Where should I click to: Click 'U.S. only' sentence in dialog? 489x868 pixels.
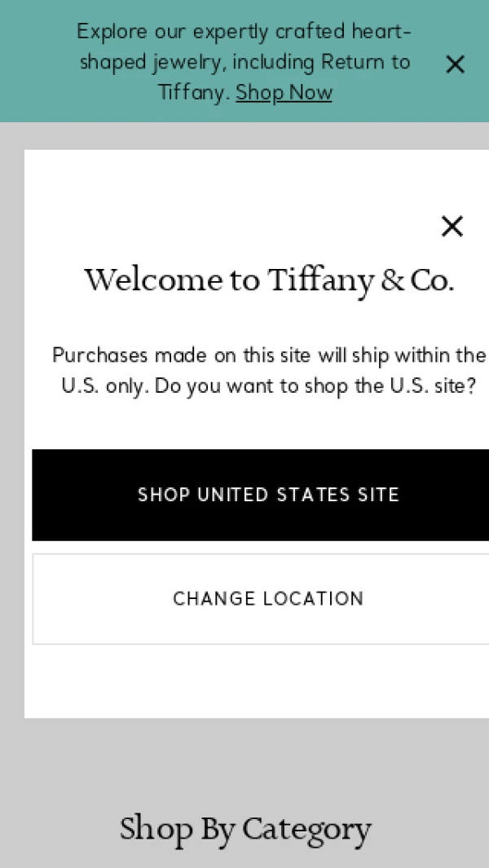[x=104, y=386]
